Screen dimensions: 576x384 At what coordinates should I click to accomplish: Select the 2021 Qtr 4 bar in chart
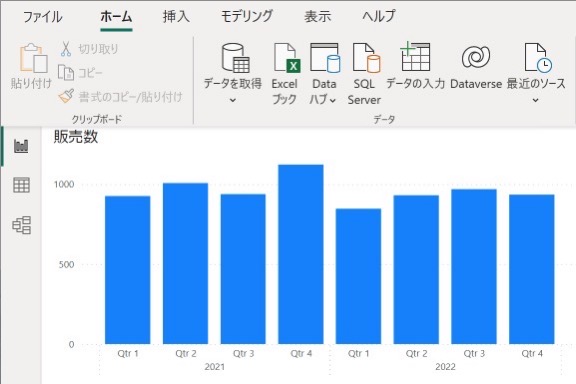301,254
